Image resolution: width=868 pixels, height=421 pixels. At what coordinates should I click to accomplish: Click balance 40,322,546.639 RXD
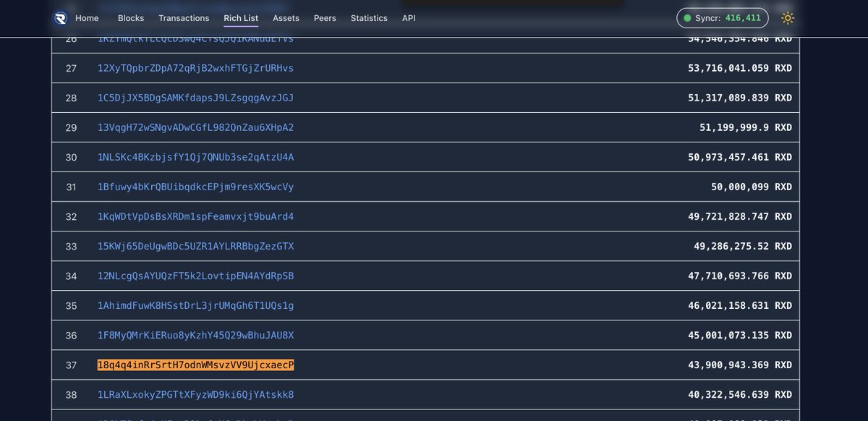[x=740, y=394]
